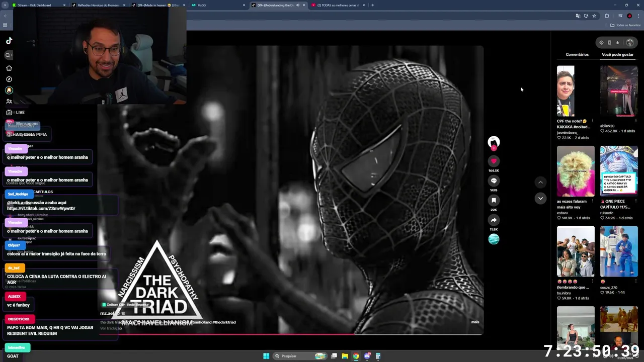Switch to Reflexões Heroicas browser tab

98,5
